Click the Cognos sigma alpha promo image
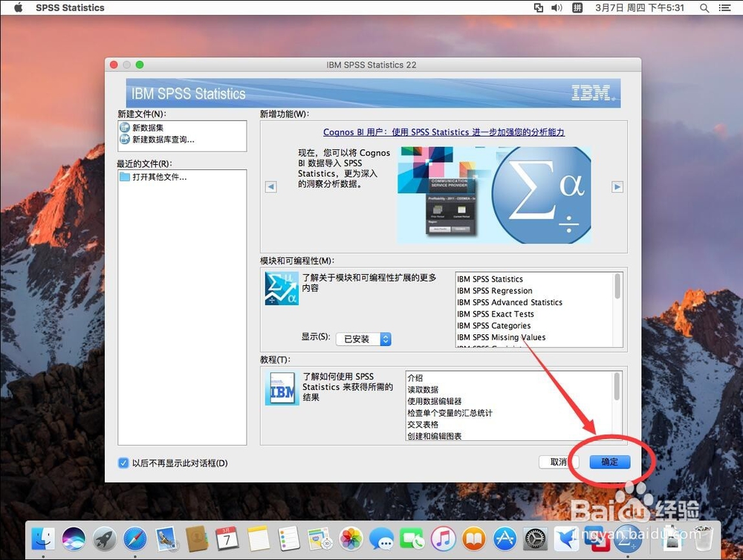 point(494,195)
